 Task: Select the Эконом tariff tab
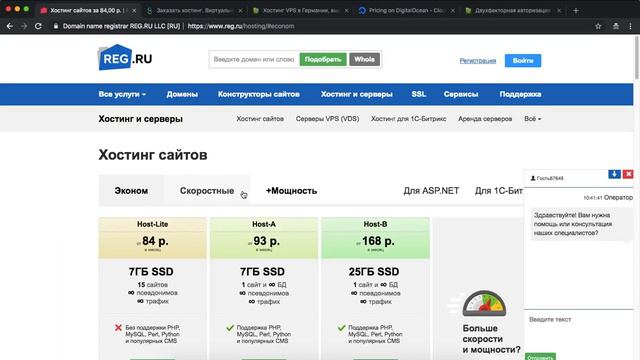coord(131,191)
